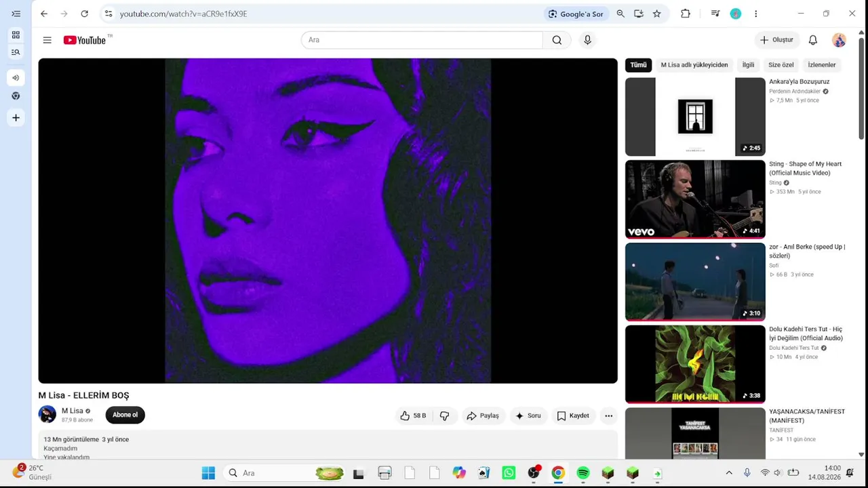Open the YAŞANACAKSA/TANİFEST video thumbnail
Screen dimensions: 868x488
[695, 434]
